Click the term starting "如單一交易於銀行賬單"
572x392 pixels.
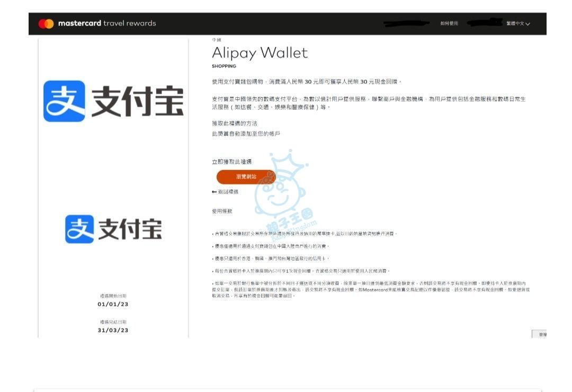[371, 289]
